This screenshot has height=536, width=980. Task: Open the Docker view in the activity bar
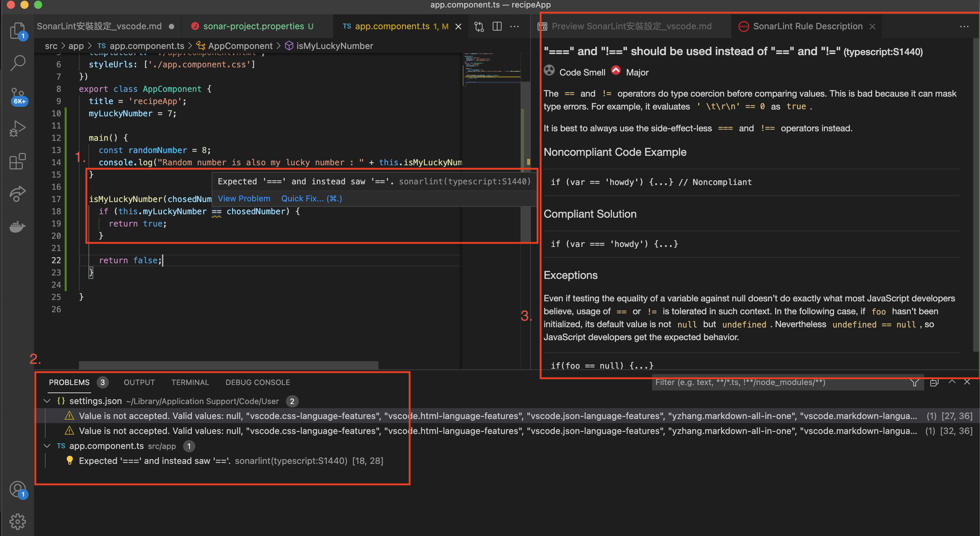tap(17, 227)
